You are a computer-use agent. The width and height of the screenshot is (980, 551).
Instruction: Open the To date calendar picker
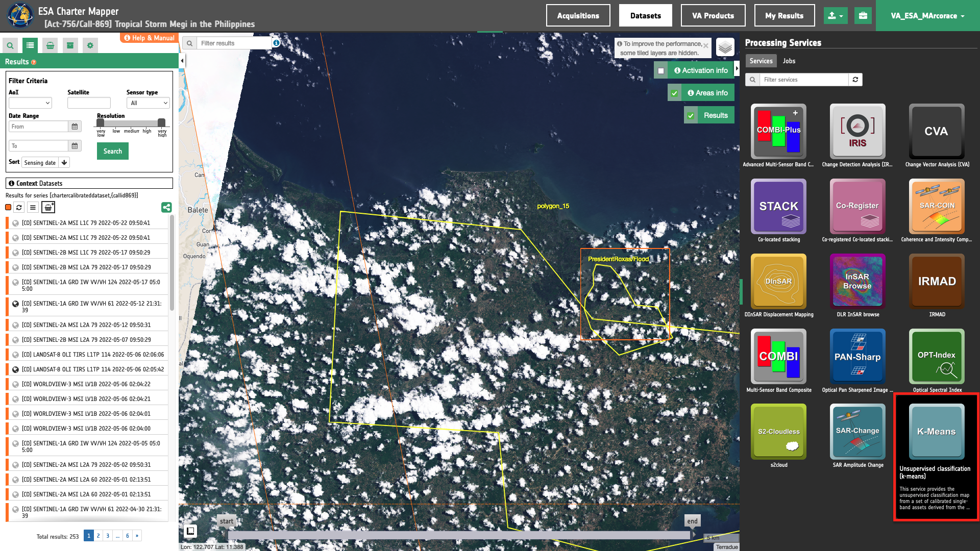point(75,146)
